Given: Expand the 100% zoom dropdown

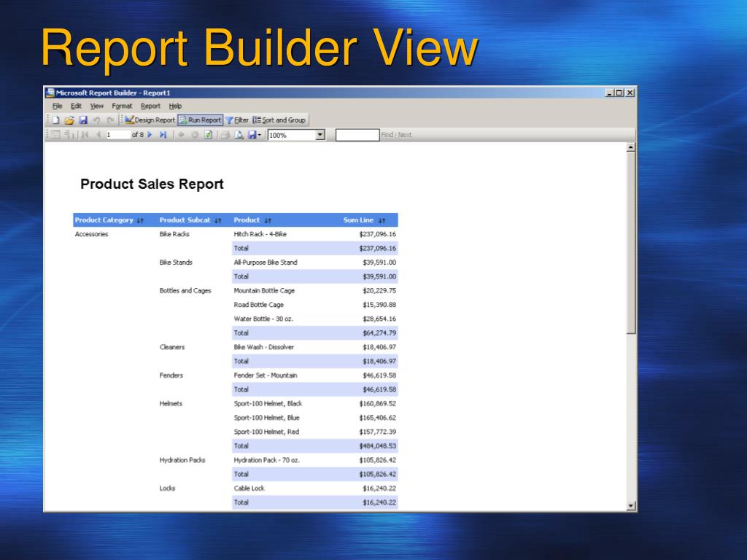Looking at the screenshot, I should click(320, 135).
